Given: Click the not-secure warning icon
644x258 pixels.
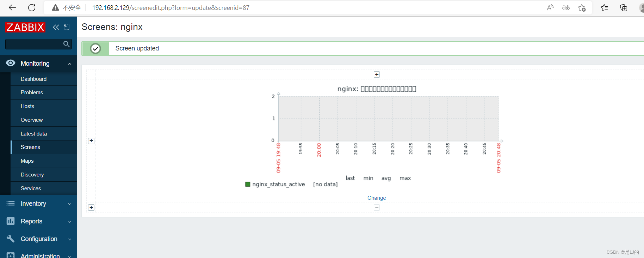Looking at the screenshot, I should (55, 8).
